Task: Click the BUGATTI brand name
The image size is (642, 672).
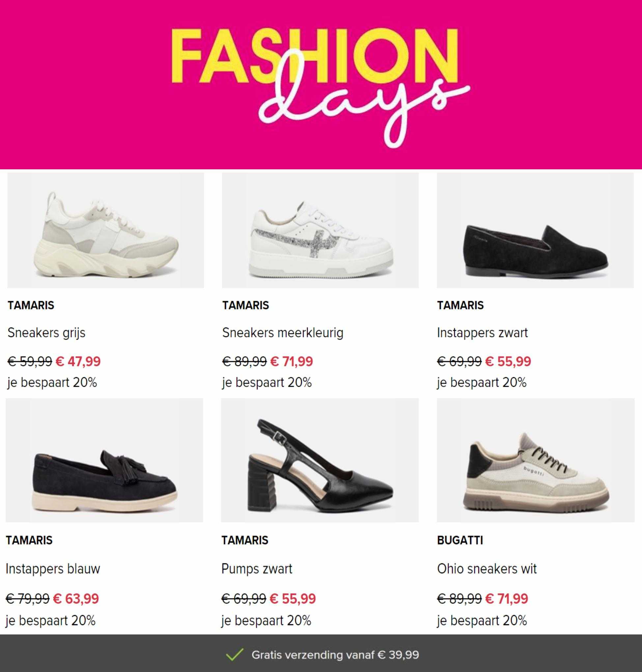Action: click(x=460, y=540)
